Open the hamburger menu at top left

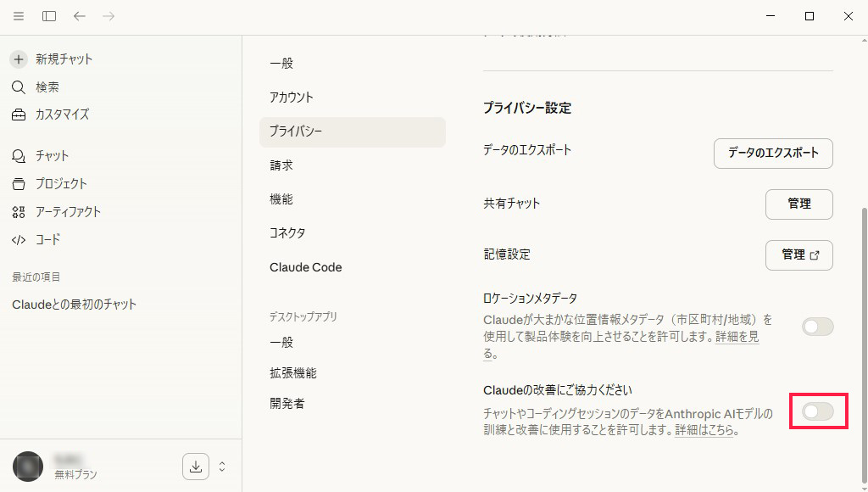pyautogui.click(x=18, y=15)
